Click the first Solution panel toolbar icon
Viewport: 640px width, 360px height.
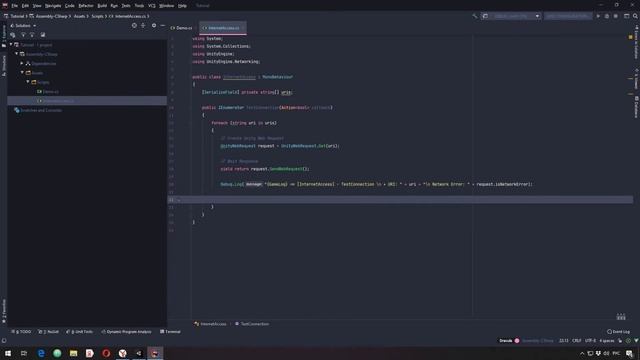(x=13, y=35)
